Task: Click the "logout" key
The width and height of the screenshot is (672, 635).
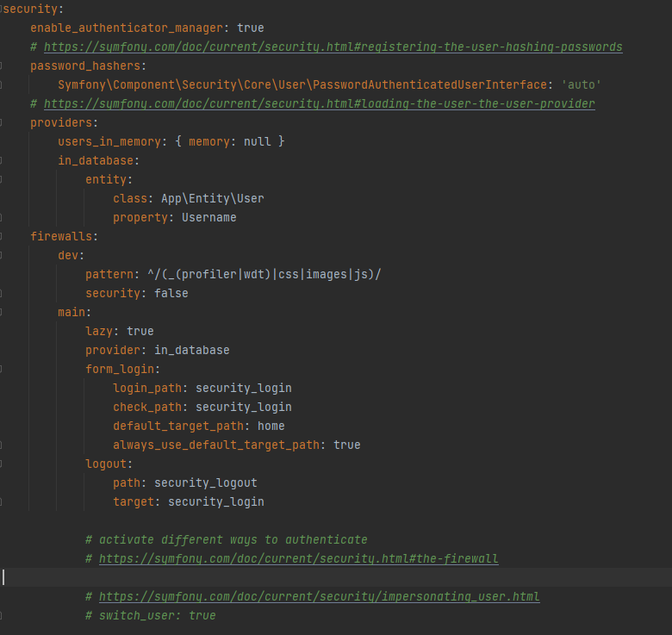Action: (106, 464)
